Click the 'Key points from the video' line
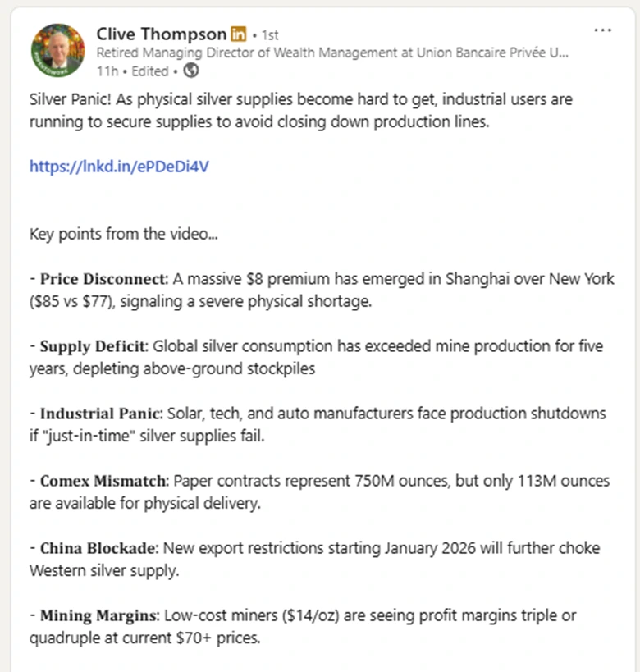This screenshot has width=640, height=672. 124,234
